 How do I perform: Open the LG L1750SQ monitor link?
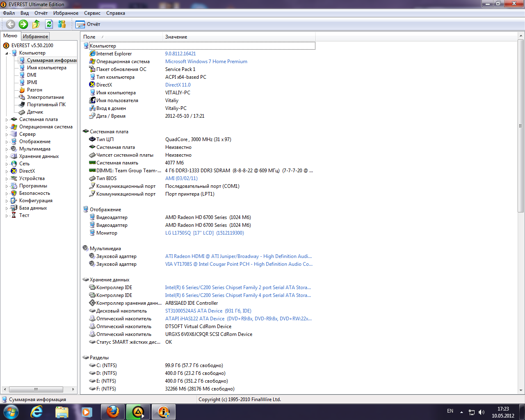click(x=205, y=233)
